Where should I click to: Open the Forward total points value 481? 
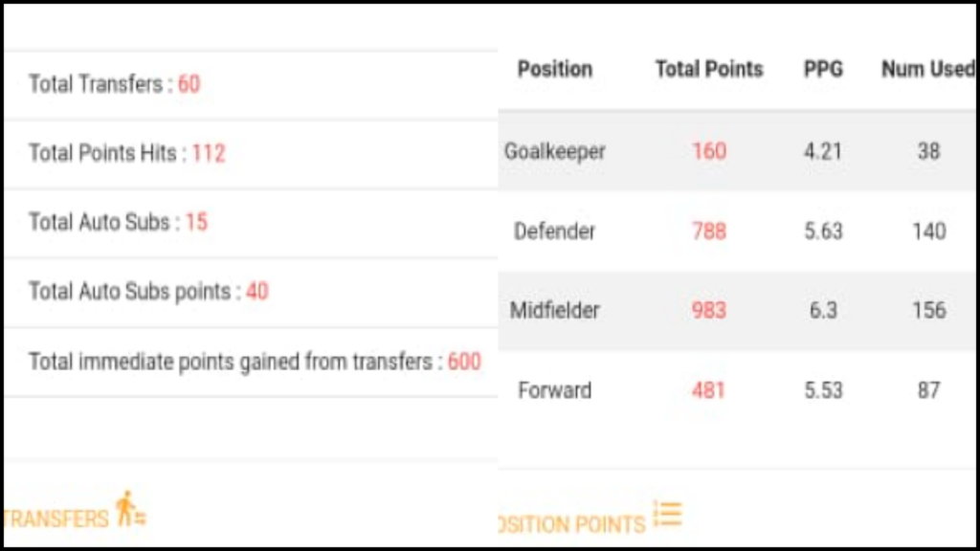(x=710, y=389)
